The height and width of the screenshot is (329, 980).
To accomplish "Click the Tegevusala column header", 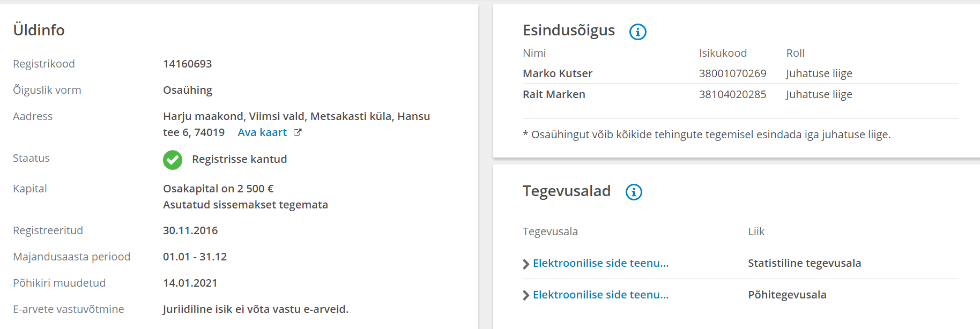I will click(550, 231).
